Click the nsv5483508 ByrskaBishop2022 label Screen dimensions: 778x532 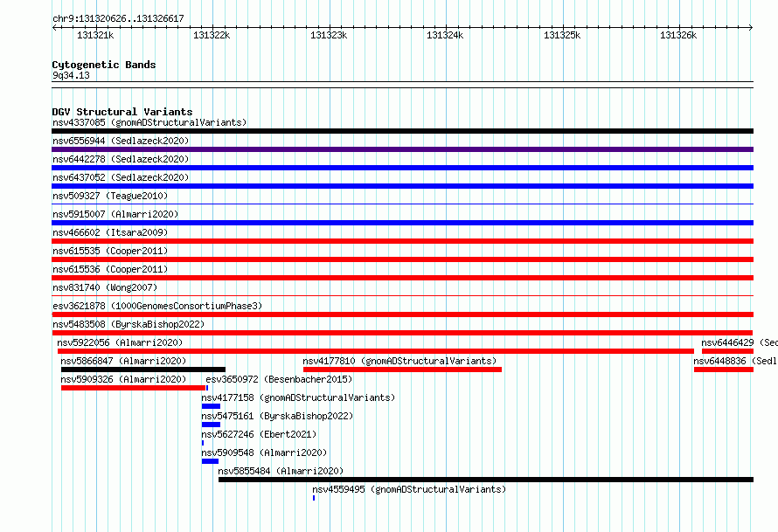tap(129, 324)
